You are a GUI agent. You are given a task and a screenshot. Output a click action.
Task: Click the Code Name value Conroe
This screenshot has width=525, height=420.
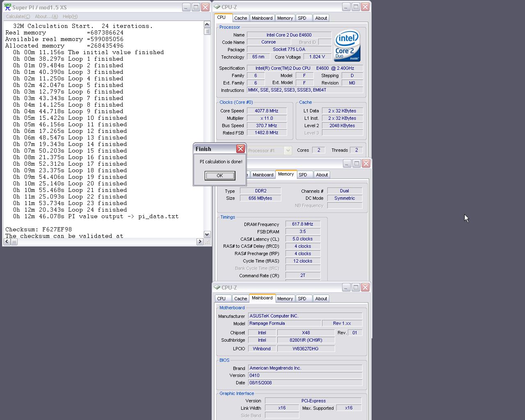[269, 42]
